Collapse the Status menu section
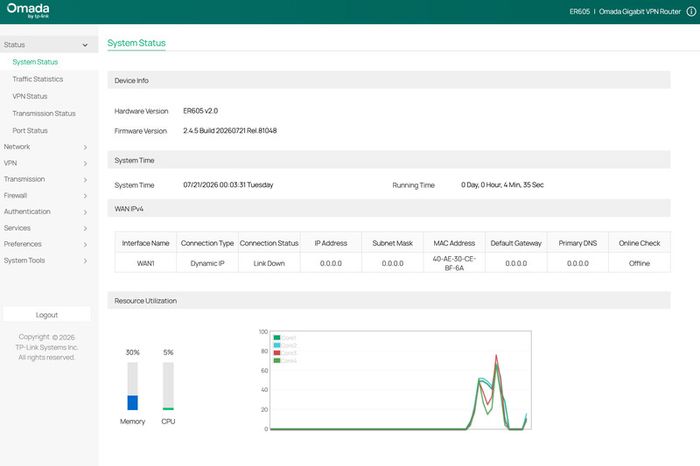 tap(49, 45)
